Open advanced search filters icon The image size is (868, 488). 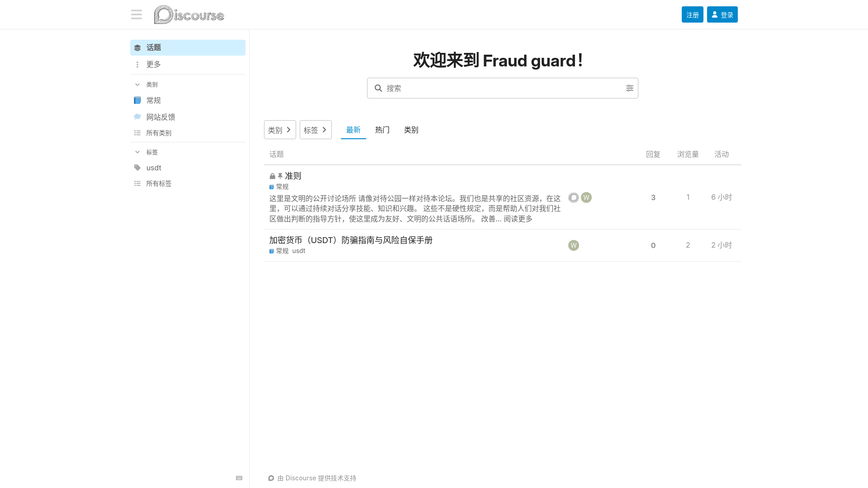point(630,88)
